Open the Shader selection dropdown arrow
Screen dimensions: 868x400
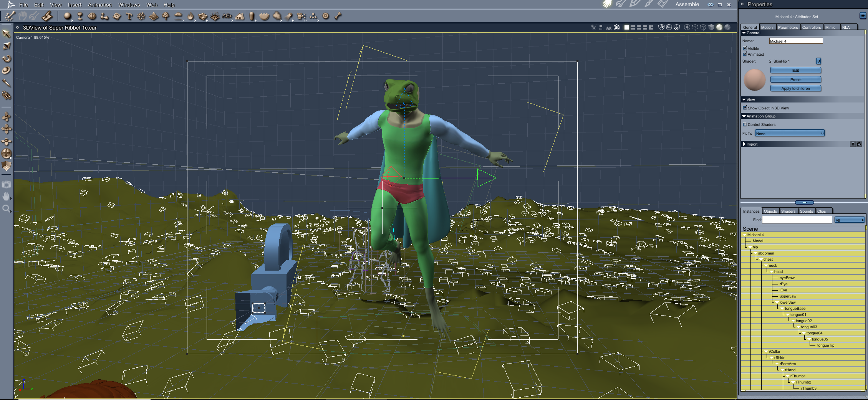(x=818, y=61)
